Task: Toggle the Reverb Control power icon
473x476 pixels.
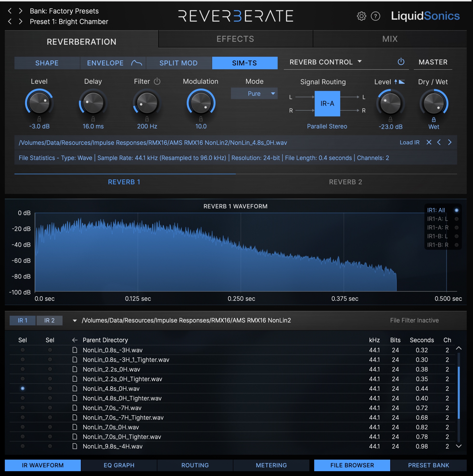Action: tap(401, 62)
